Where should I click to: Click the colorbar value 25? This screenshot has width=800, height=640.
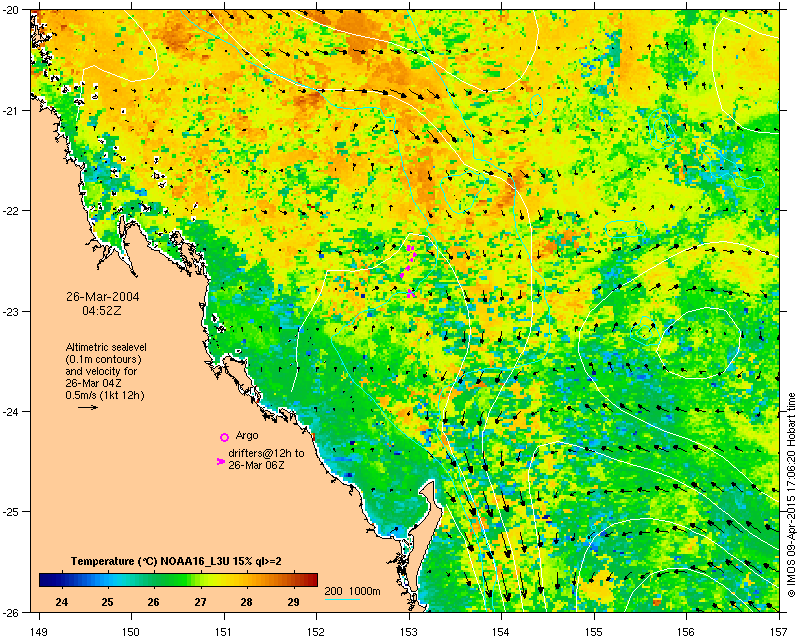107,602
